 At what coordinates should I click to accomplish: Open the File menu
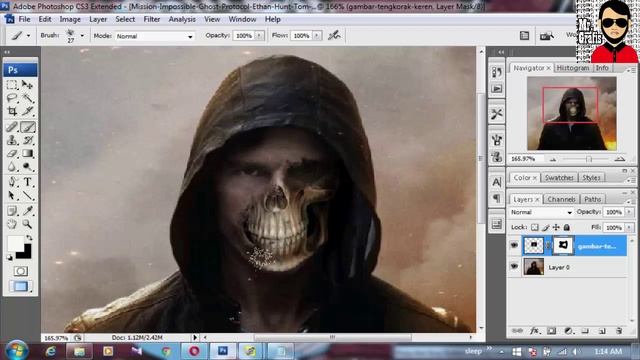point(24,19)
